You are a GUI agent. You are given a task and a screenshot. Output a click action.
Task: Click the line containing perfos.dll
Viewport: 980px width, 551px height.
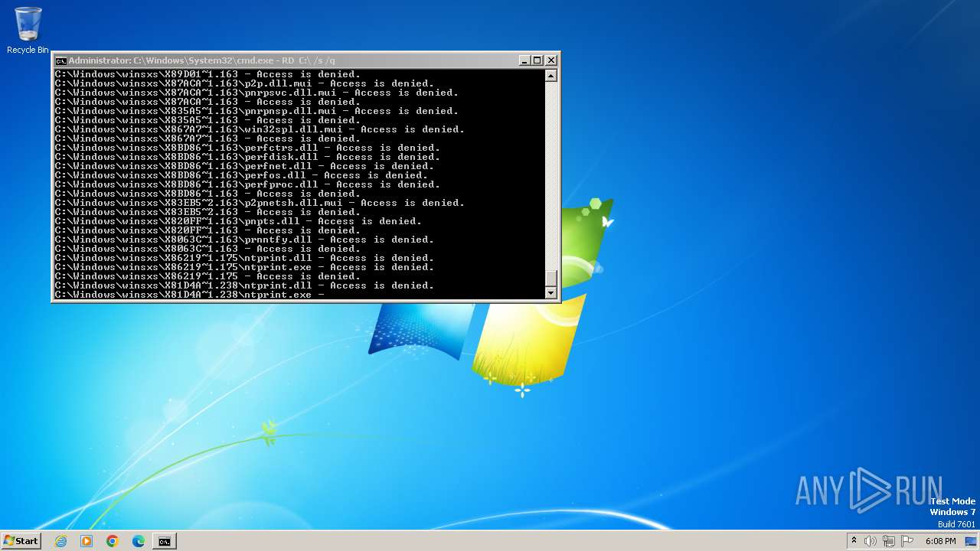[x=241, y=175]
